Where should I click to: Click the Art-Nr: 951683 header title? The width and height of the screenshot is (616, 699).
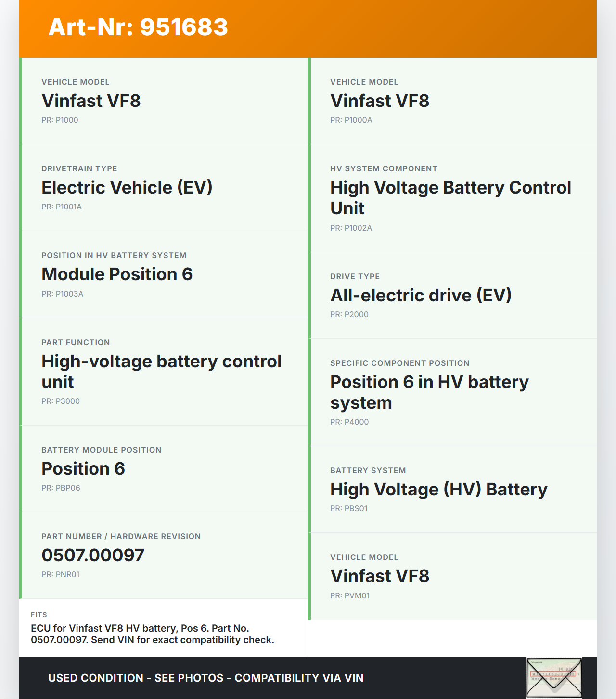(x=138, y=27)
